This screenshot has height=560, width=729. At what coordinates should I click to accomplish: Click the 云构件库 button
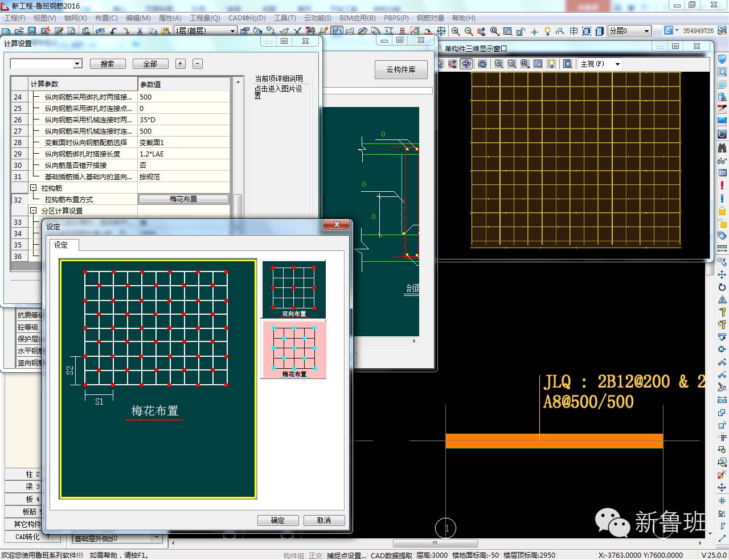point(401,69)
